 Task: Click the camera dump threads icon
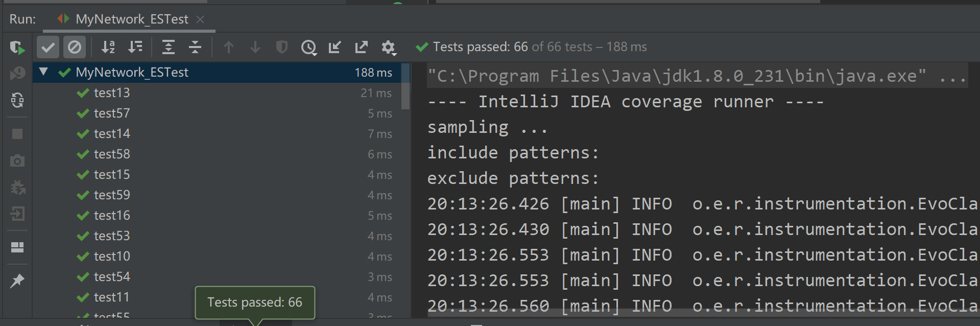pyautogui.click(x=17, y=161)
